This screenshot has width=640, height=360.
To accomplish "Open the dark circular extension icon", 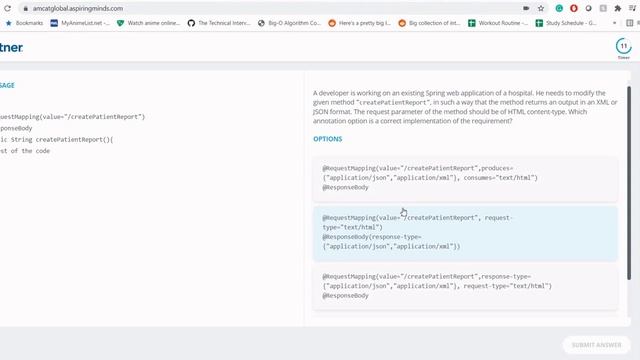I will 589,8.
